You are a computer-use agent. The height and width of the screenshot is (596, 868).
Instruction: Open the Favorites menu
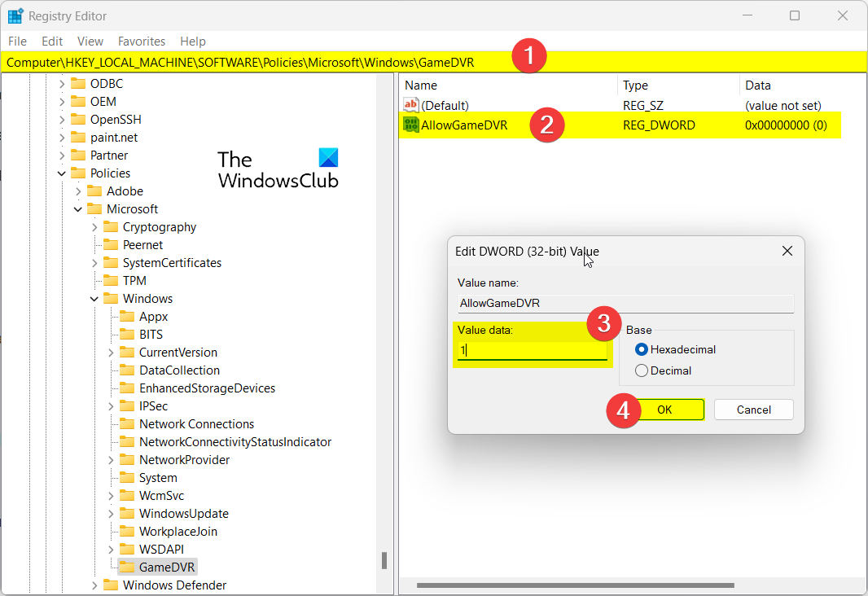[x=142, y=42]
